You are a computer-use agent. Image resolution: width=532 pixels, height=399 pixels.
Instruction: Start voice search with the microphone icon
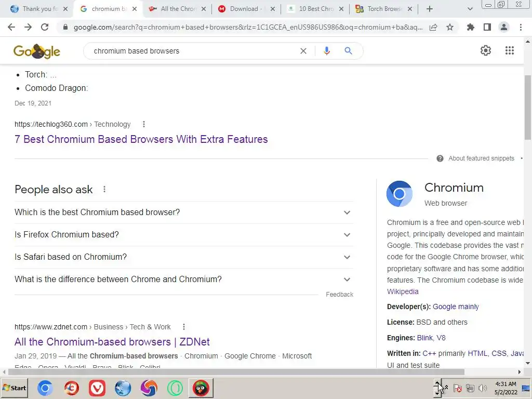pos(326,51)
